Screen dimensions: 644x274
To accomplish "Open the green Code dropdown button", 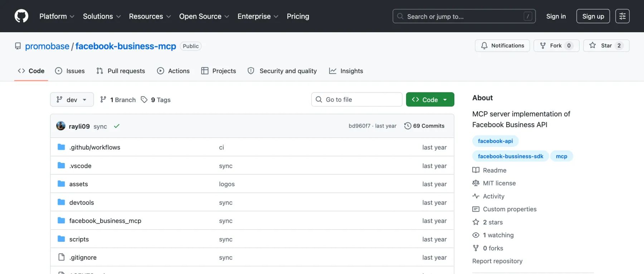I will pyautogui.click(x=430, y=100).
